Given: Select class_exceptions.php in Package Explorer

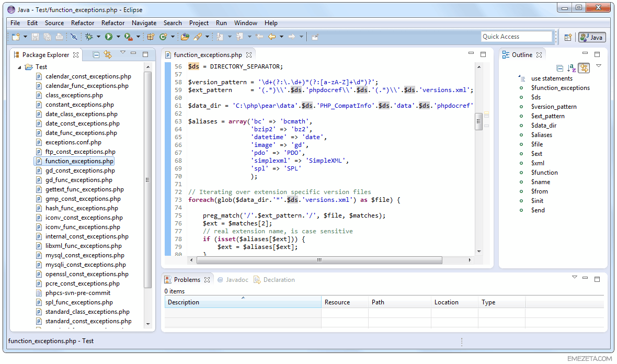Looking at the screenshot, I should coord(74,95).
